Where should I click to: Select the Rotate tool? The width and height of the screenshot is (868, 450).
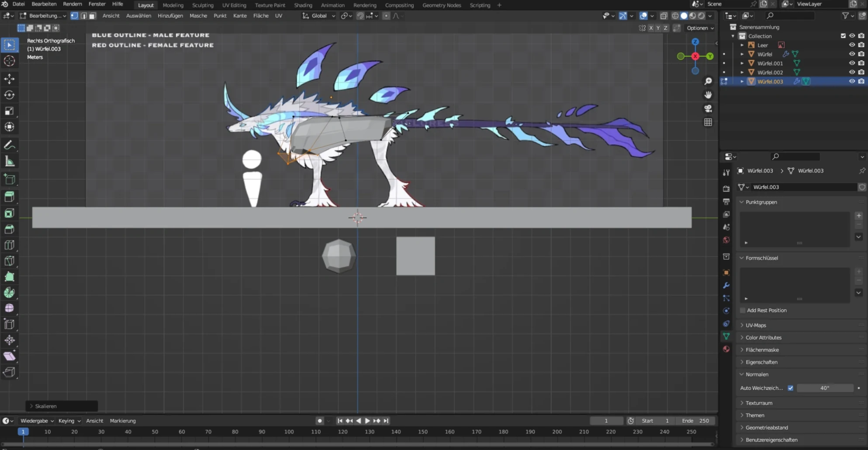pos(9,95)
